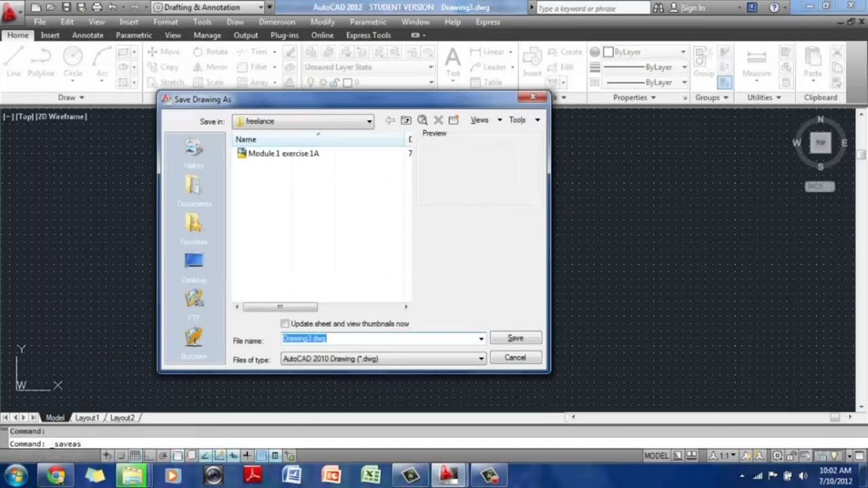The height and width of the screenshot is (488, 868).
Task: Open the Modify menu
Action: (323, 22)
